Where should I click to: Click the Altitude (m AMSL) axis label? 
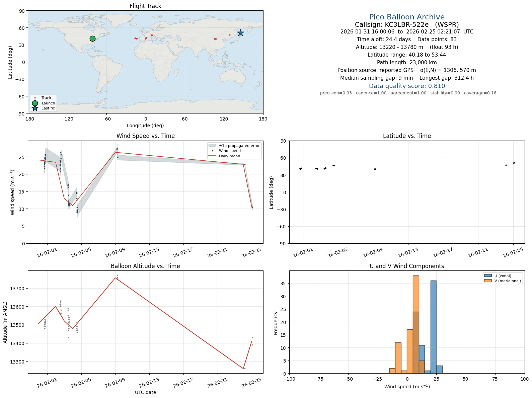5,322
